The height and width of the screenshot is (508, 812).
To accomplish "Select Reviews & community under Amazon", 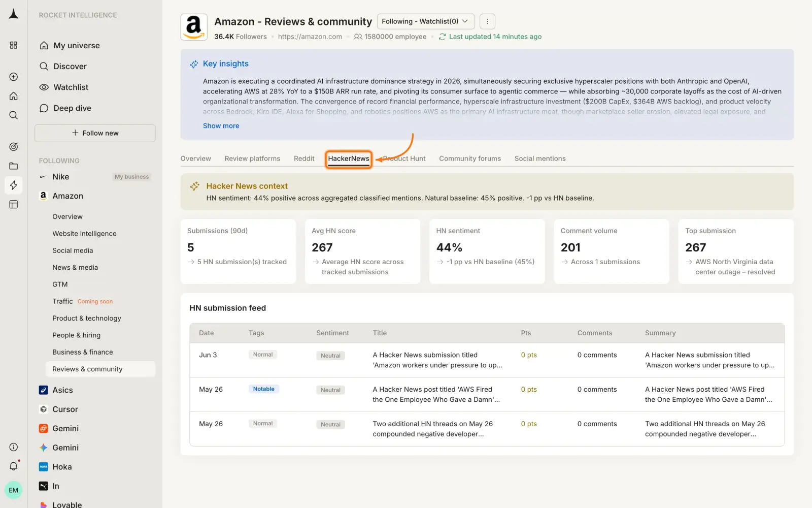I will 100,369.
